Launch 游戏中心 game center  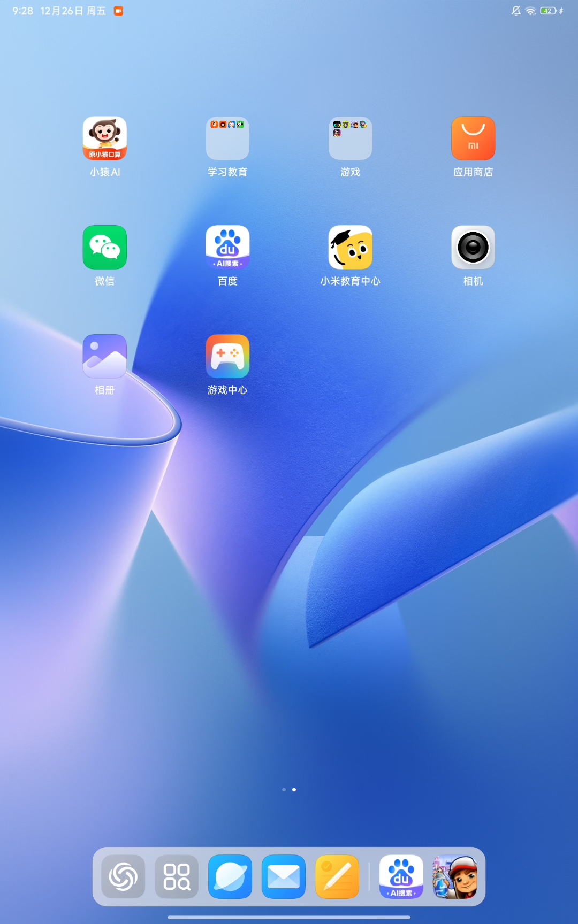(227, 356)
